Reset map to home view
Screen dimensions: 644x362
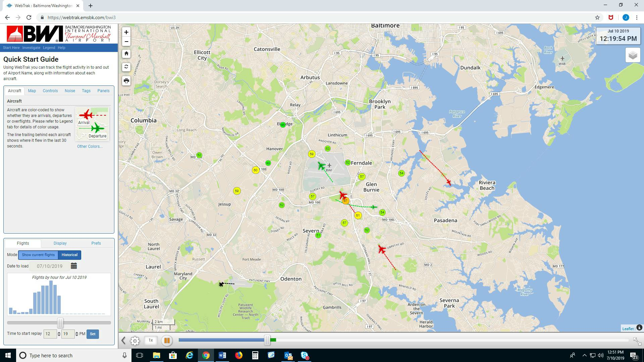pyautogui.click(x=126, y=53)
